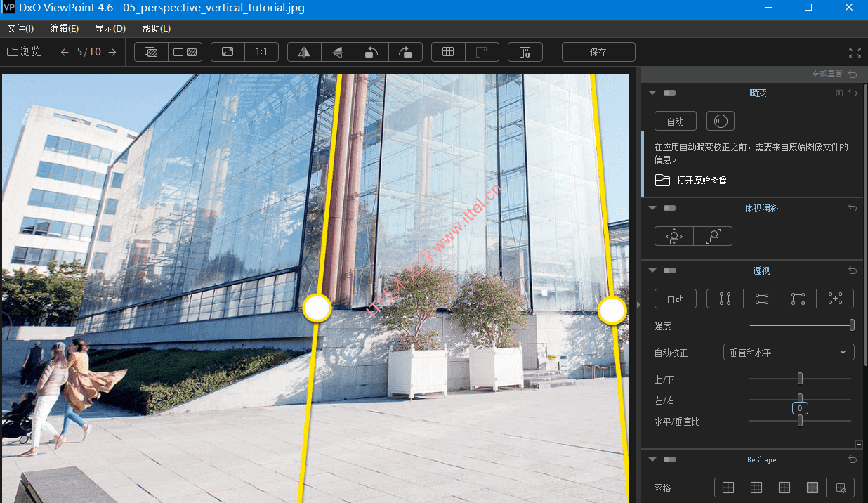Click the 水平/垂直比 slider handle
The width and height of the screenshot is (868, 503).
pyautogui.click(x=800, y=420)
